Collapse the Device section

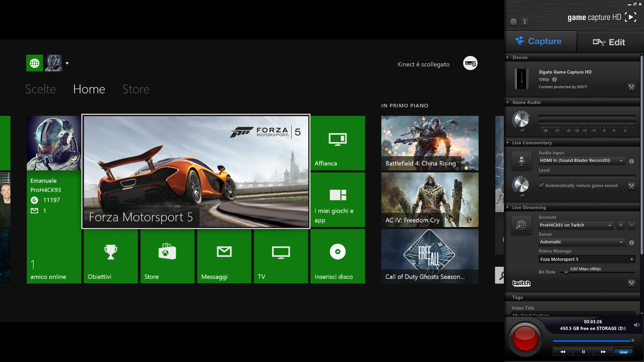[507, 58]
